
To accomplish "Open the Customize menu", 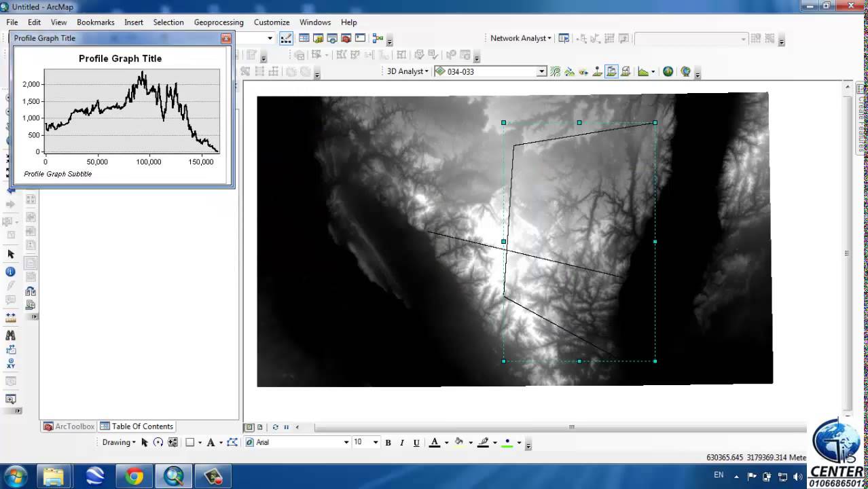I will [272, 22].
